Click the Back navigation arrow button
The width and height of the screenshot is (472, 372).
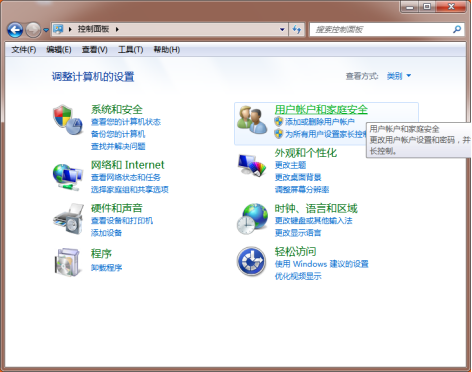pos(15,30)
